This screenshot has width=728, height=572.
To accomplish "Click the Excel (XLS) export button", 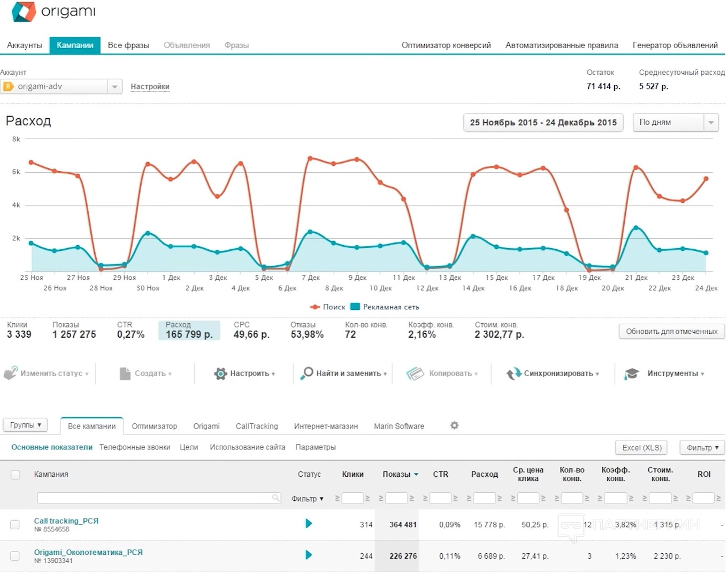I will coord(642,447).
